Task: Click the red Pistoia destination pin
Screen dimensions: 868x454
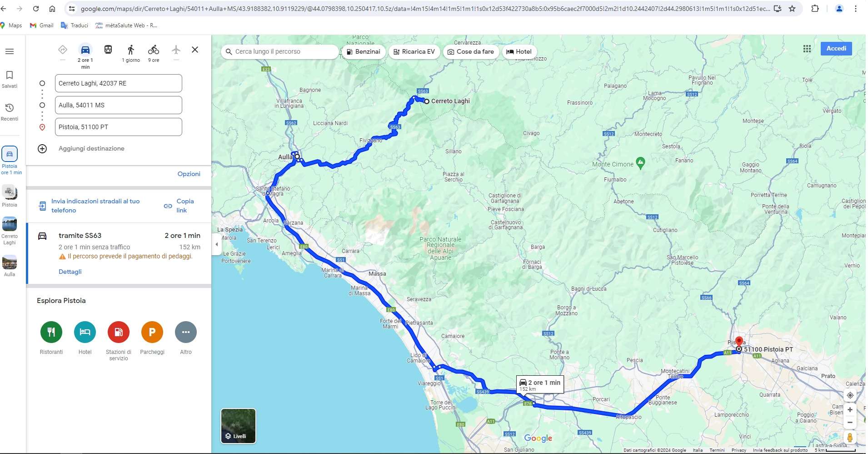Action: pos(739,342)
